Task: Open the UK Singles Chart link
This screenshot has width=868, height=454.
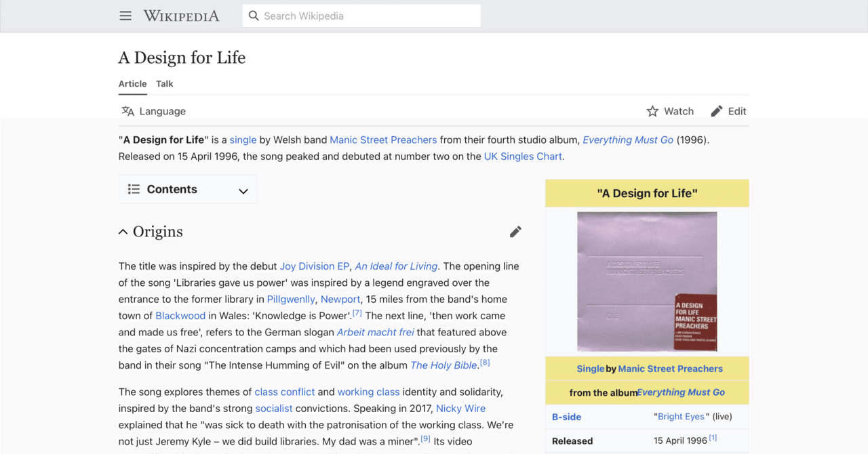Action: coord(523,156)
